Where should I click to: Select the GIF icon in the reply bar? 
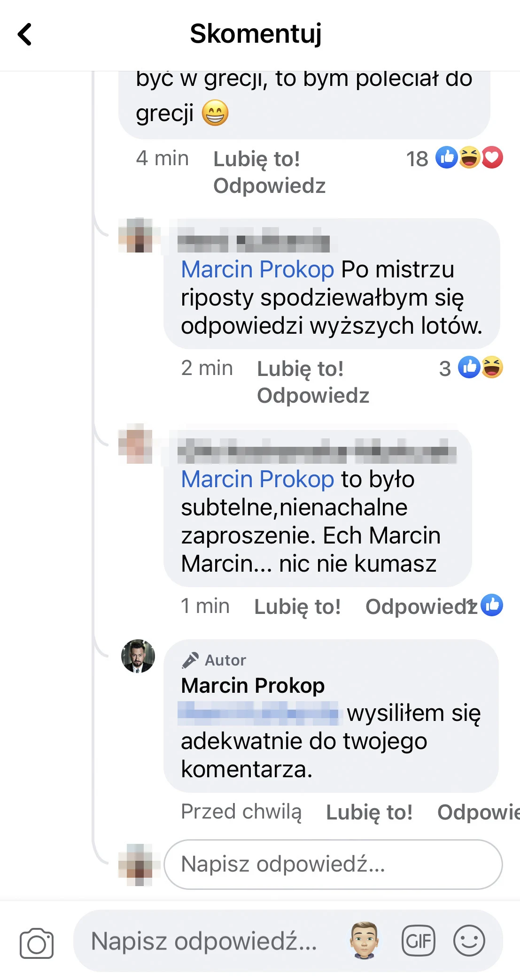click(419, 940)
